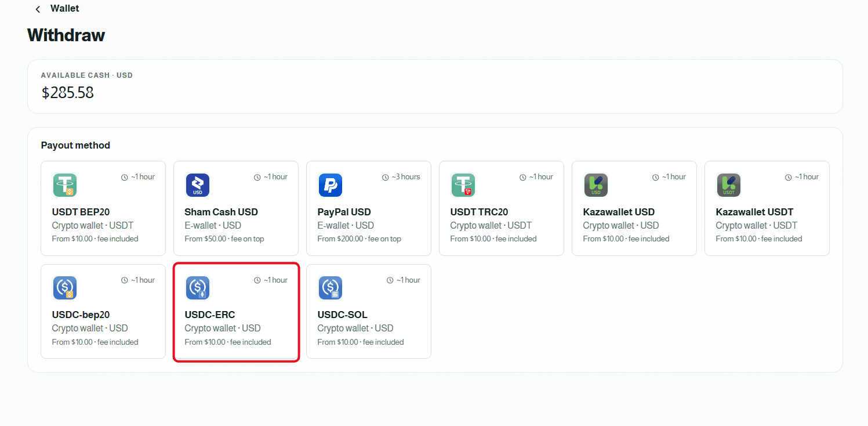The image size is (868, 426).
Task: Click the clock icon on Sham Cash USD card
Action: point(257,177)
